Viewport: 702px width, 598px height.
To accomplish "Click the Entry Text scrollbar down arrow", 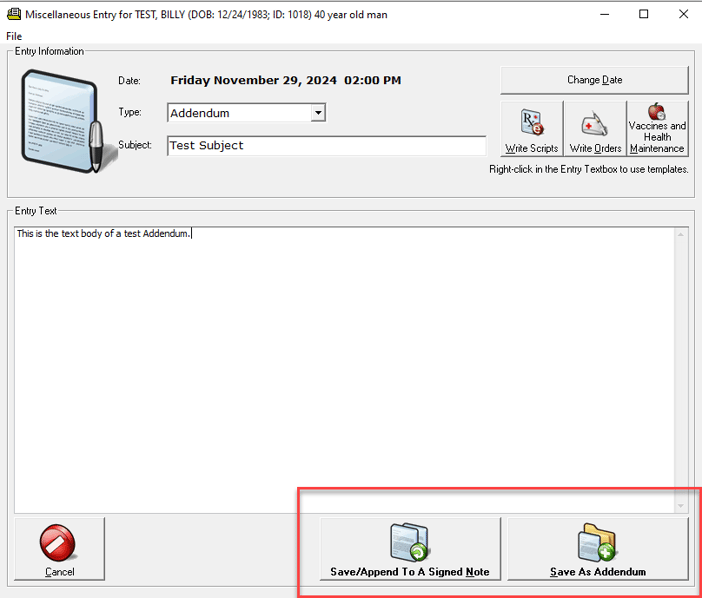I will point(681,506).
